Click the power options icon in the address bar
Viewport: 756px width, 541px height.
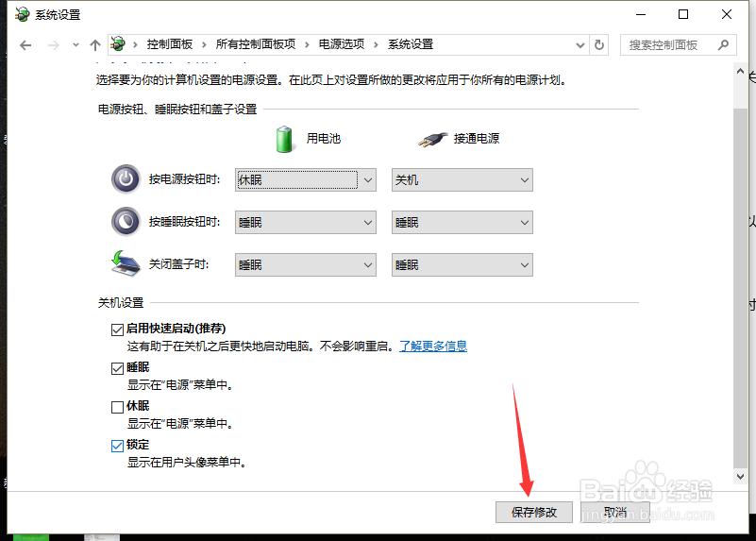[118, 44]
